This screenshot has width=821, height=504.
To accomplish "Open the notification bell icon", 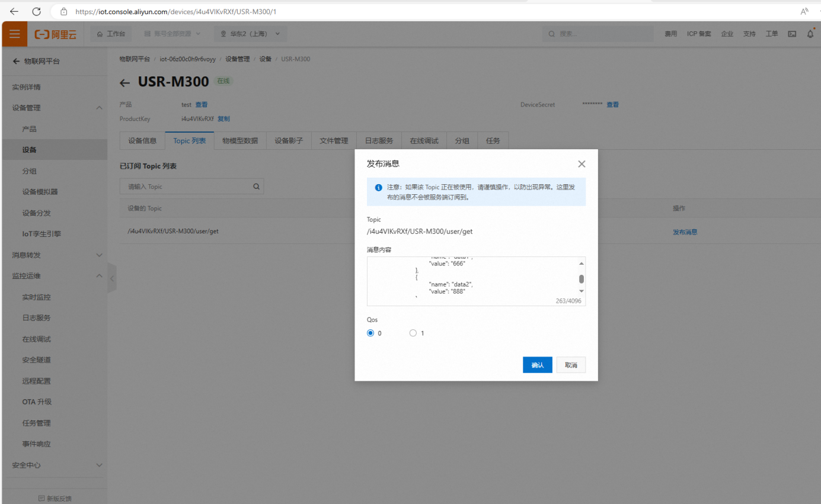I will (x=810, y=34).
